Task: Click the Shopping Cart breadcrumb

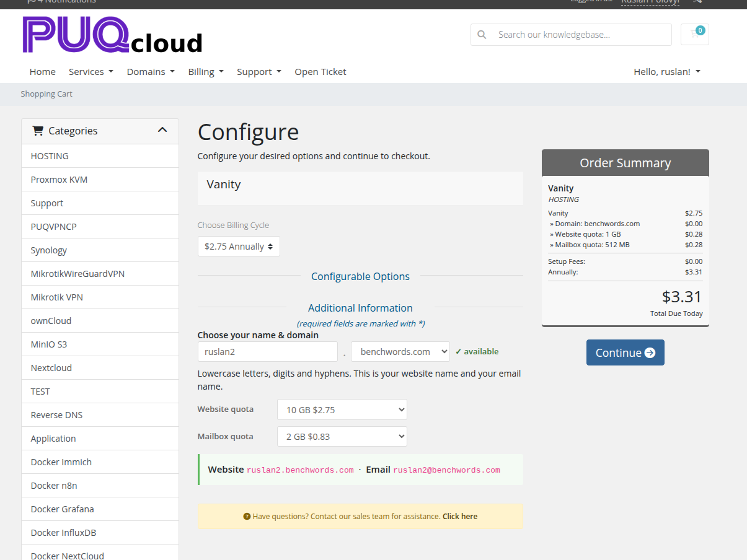Action: click(46, 94)
